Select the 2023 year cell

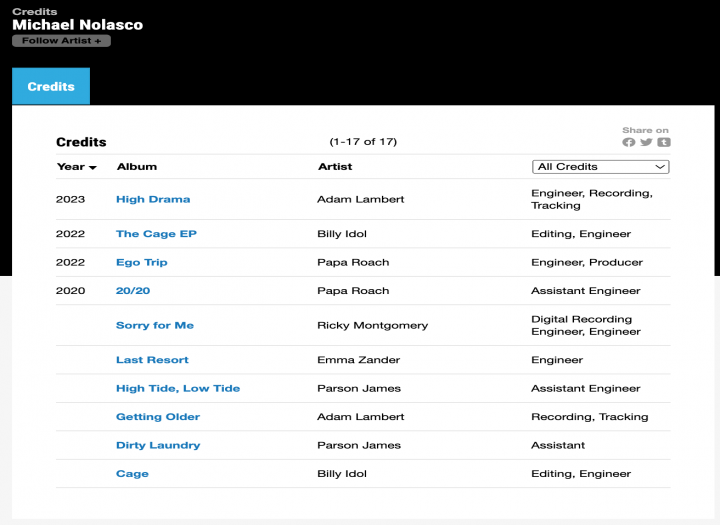(x=70, y=199)
